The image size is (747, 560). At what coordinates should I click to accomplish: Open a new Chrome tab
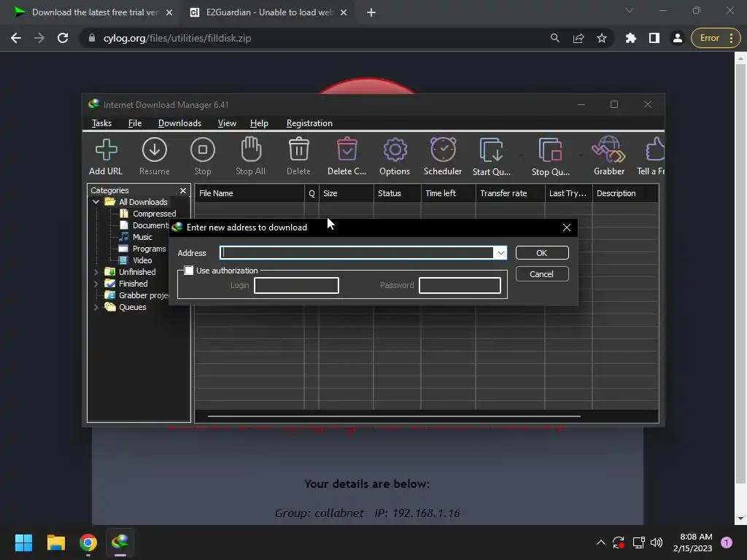coord(371,12)
